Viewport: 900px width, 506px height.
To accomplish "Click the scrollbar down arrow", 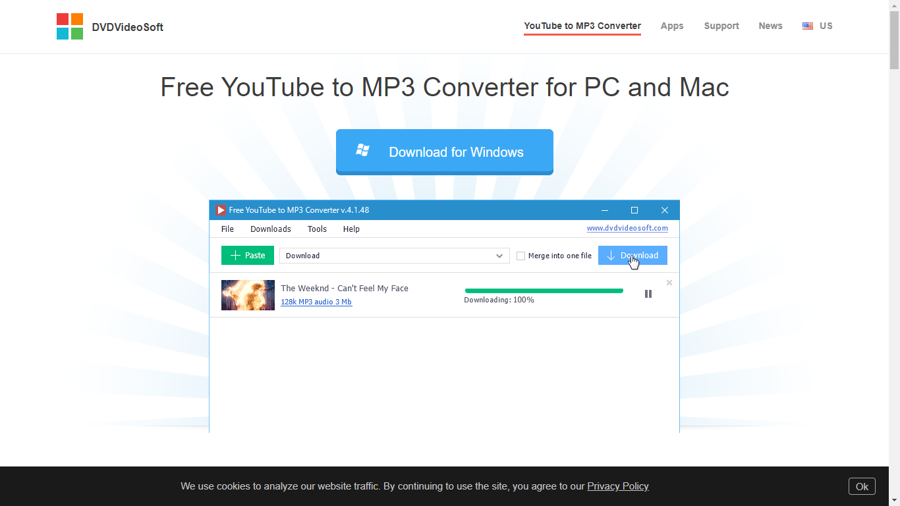I will pos(894,501).
